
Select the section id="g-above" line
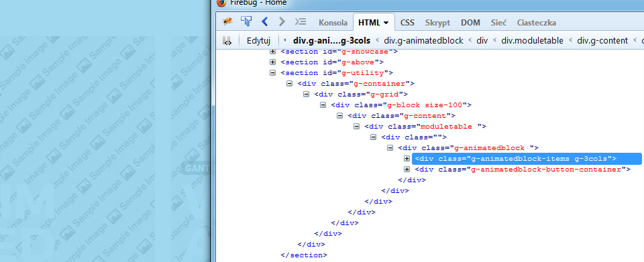tap(332, 62)
